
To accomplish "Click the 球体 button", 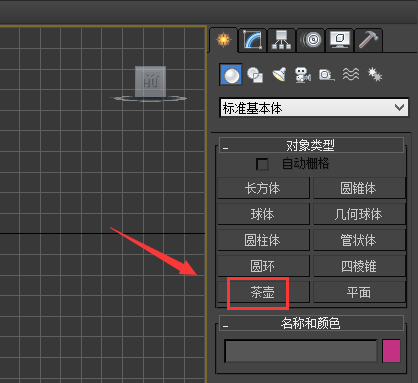I will click(263, 214).
